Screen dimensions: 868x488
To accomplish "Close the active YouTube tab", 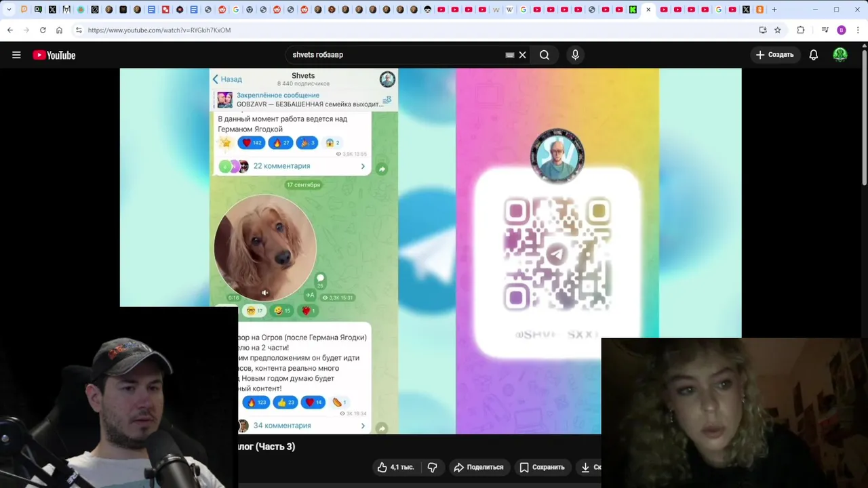I will pos(648,9).
